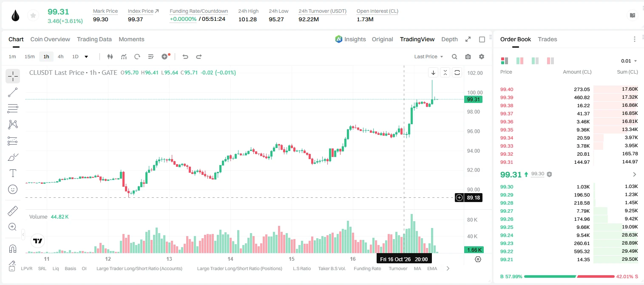Toggle the magnet snap mode

click(x=13, y=248)
